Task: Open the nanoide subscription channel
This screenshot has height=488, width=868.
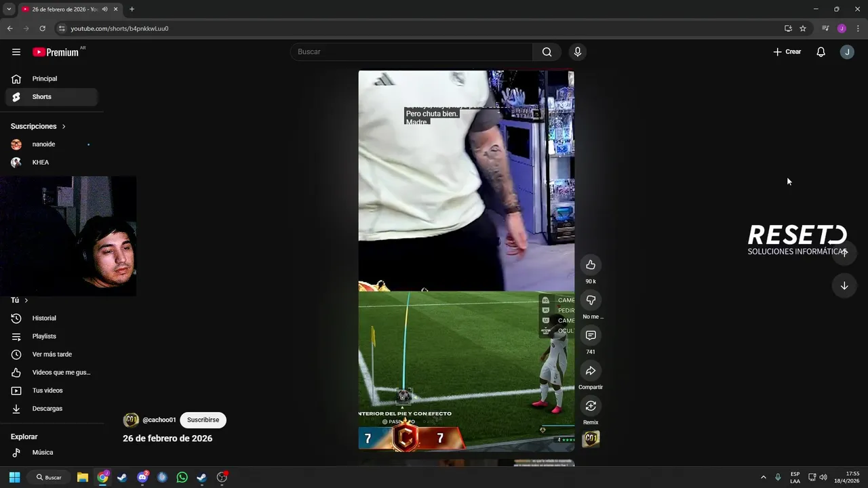Action: [52, 144]
